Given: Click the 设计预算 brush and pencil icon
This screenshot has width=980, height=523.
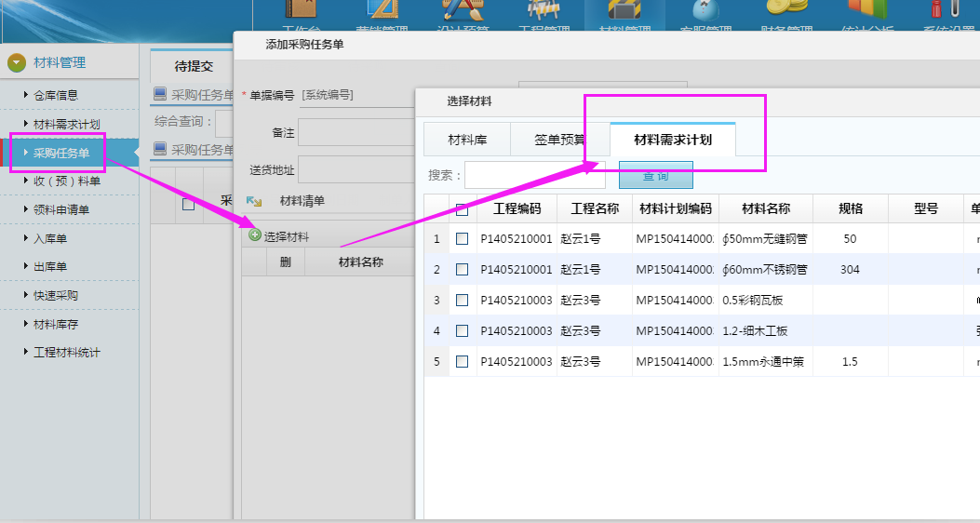Looking at the screenshot, I should pos(461,11).
